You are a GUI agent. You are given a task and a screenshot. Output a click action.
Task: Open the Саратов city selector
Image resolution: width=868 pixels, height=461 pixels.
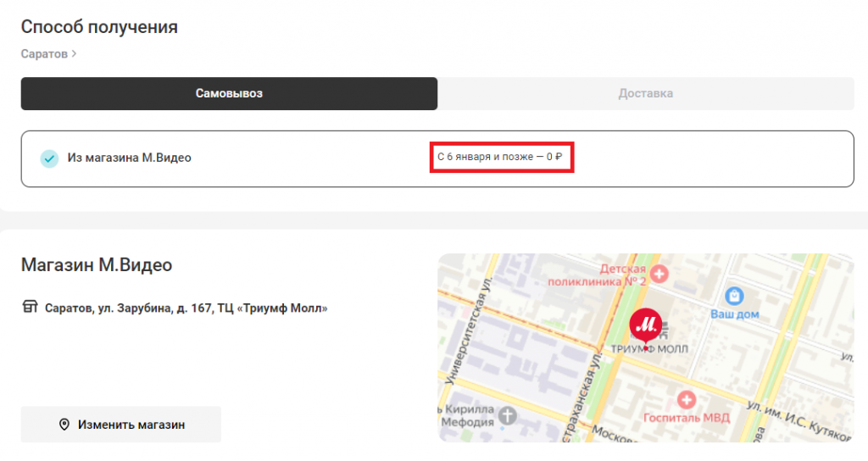[48, 53]
